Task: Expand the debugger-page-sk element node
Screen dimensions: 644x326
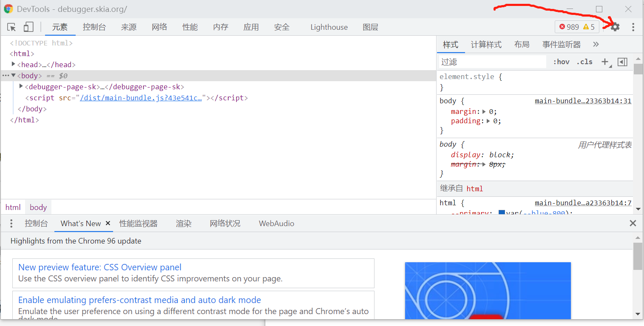Action: (x=21, y=86)
